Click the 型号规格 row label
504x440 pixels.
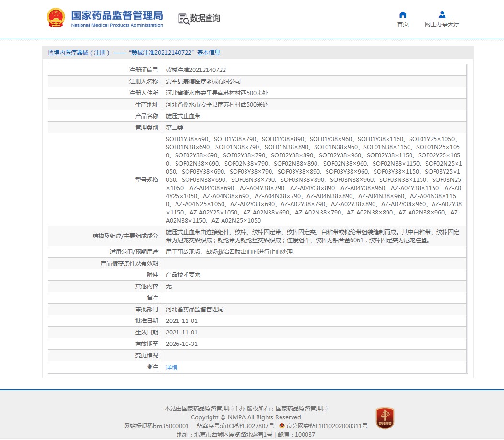click(147, 180)
